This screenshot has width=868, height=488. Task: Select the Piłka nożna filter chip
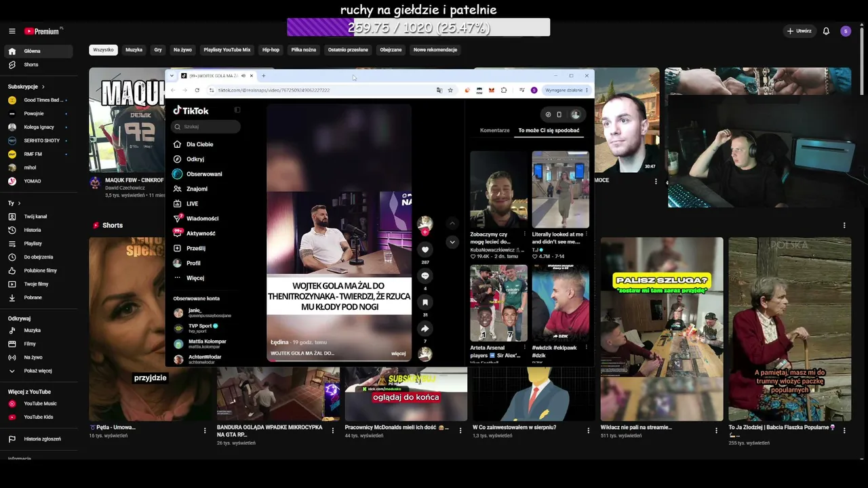click(304, 49)
